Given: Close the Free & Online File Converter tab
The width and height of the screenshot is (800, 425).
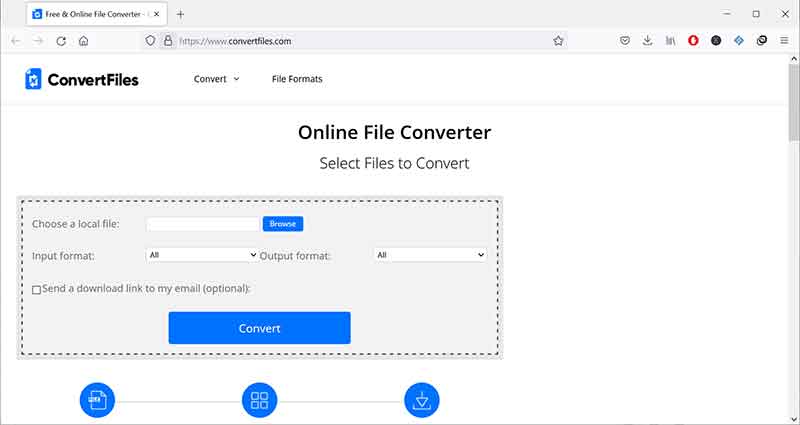Looking at the screenshot, I should (x=157, y=14).
